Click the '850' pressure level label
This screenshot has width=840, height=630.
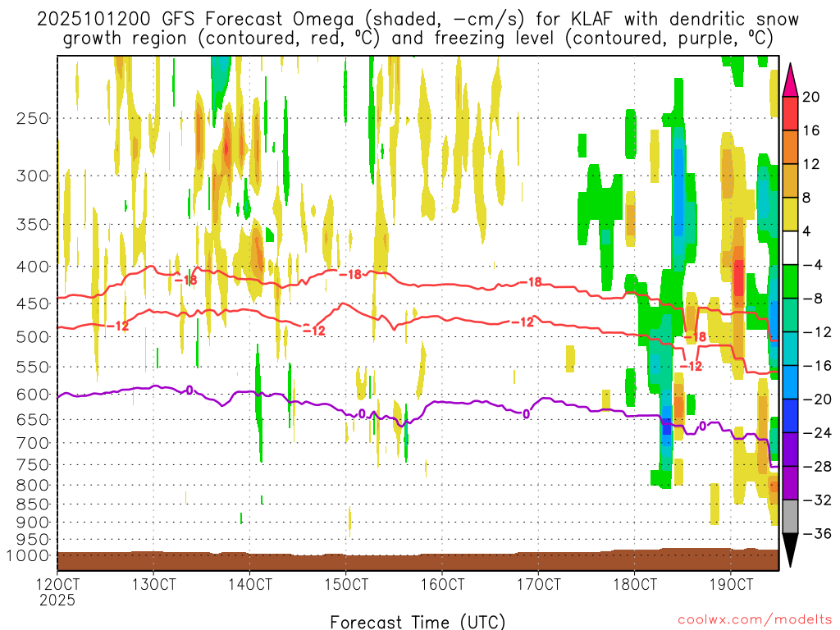pos(33,504)
